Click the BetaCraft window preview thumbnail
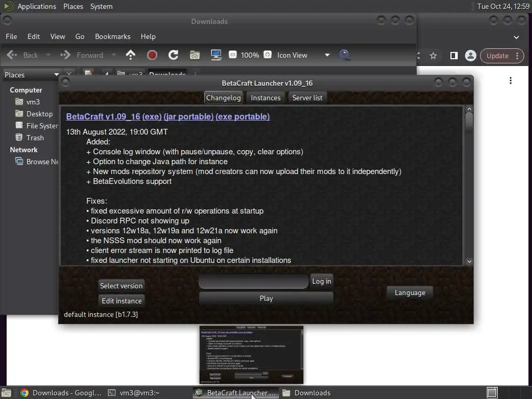 pos(251,354)
